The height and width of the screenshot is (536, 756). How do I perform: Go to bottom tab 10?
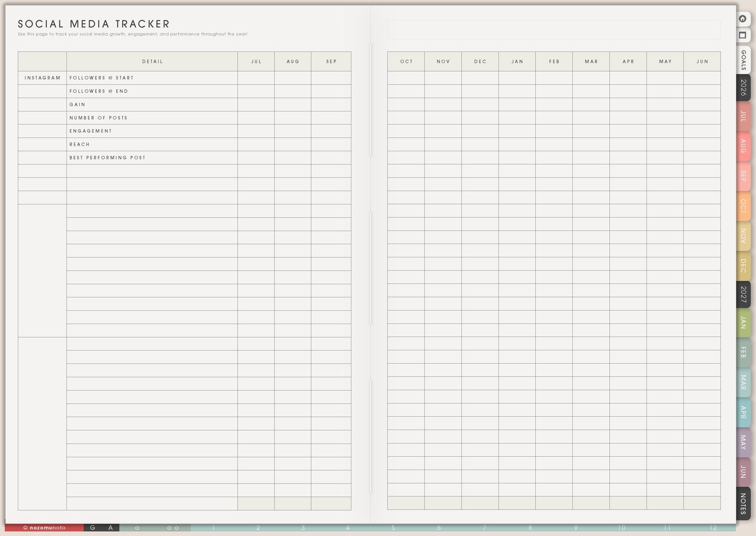point(622,527)
